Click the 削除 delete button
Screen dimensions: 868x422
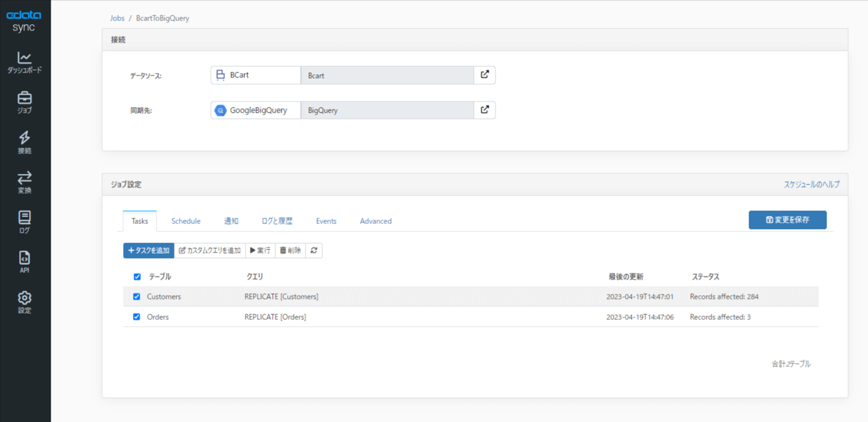pos(290,250)
